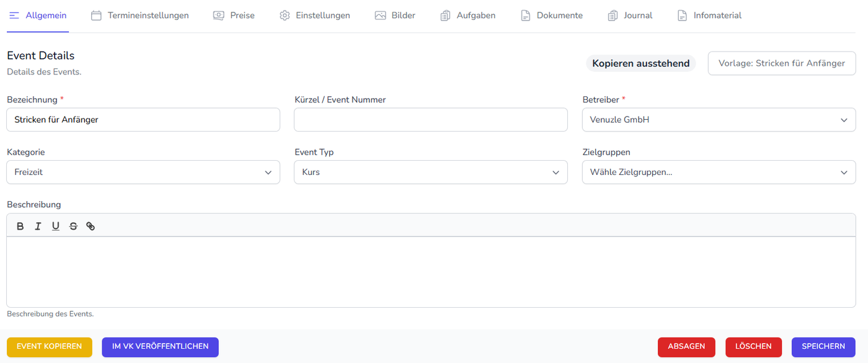
Task: Expand the Event Typ selector
Action: (431, 173)
